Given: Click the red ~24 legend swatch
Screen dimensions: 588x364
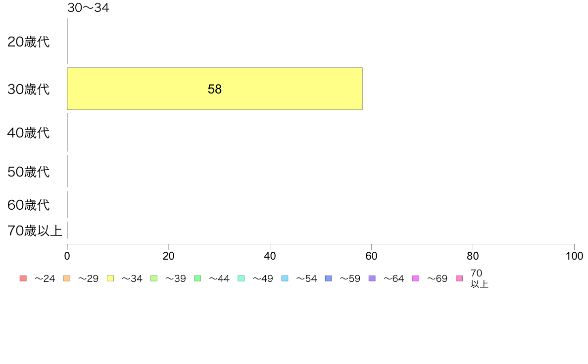Looking at the screenshot, I should coord(23,278).
